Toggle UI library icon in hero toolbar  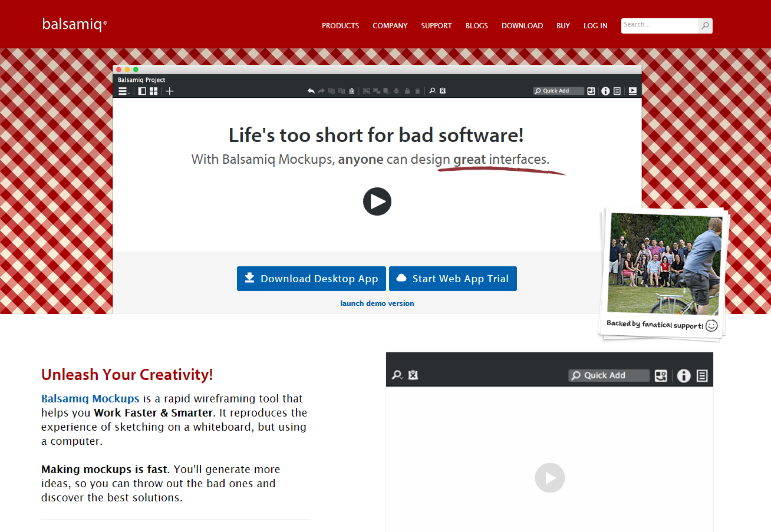coord(591,91)
